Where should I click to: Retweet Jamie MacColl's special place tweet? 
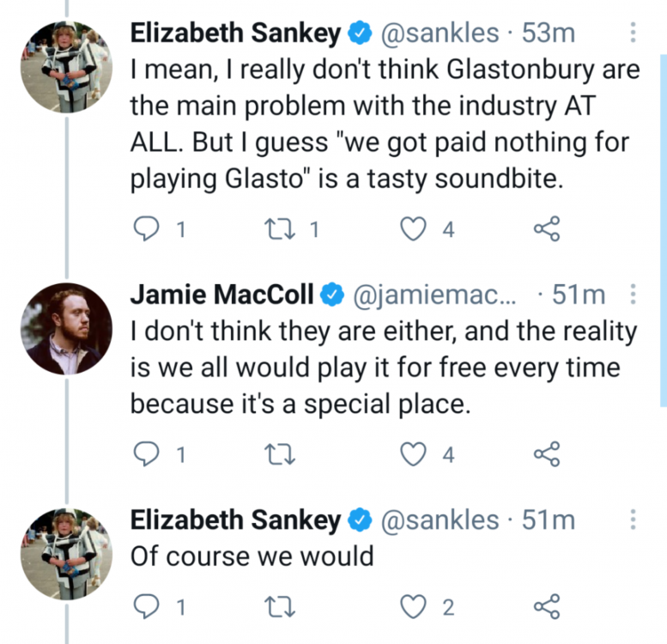tap(280, 454)
